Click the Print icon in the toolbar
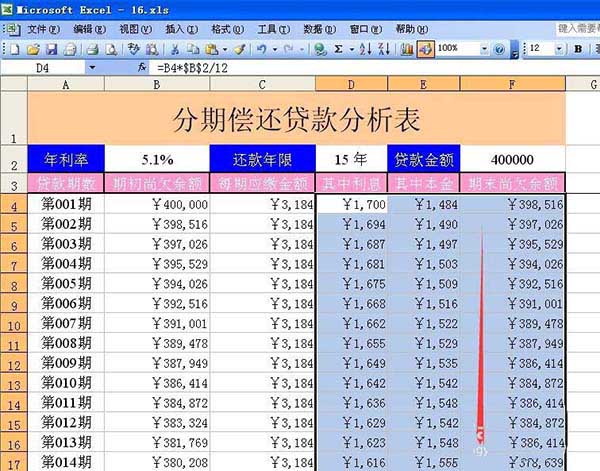 (x=92, y=49)
